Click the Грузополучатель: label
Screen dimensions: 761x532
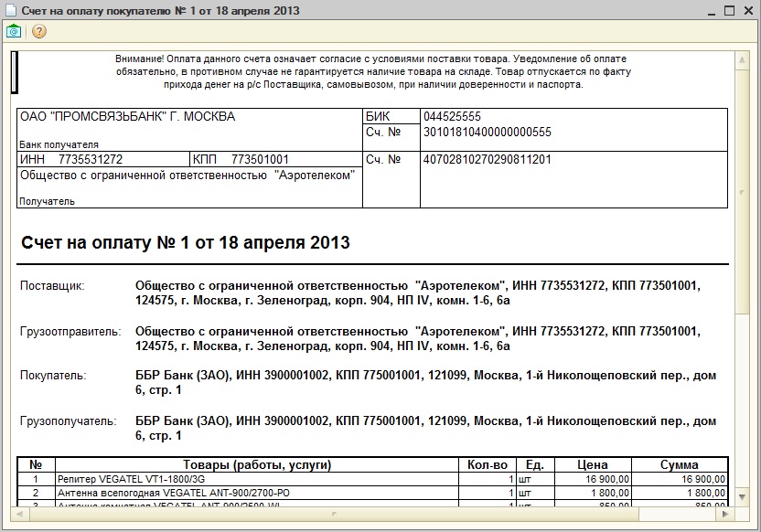click(x=69, y=421)
